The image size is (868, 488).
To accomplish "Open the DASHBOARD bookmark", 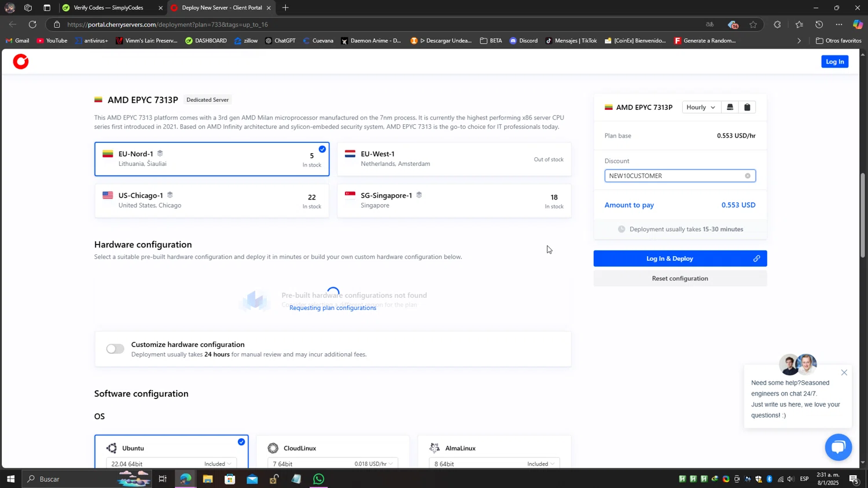I will coord(206,40).
